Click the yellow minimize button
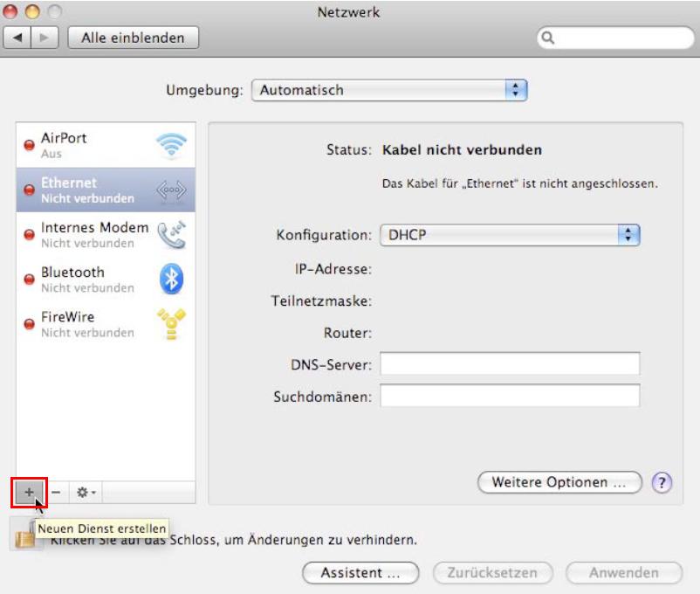Screen dimensions: 700x594 (x=32, y=10)
